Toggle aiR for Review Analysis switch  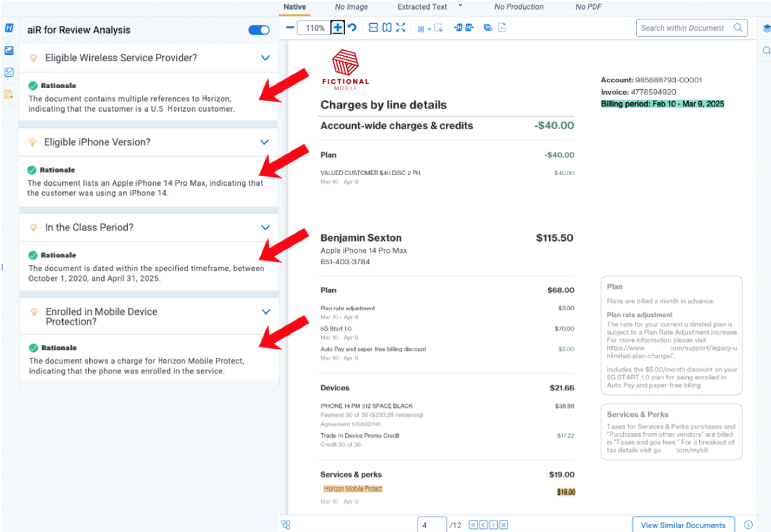point(259,30)
